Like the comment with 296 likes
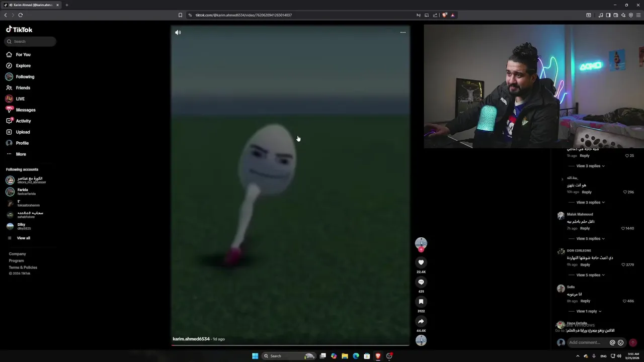 [x=625, y=192]
